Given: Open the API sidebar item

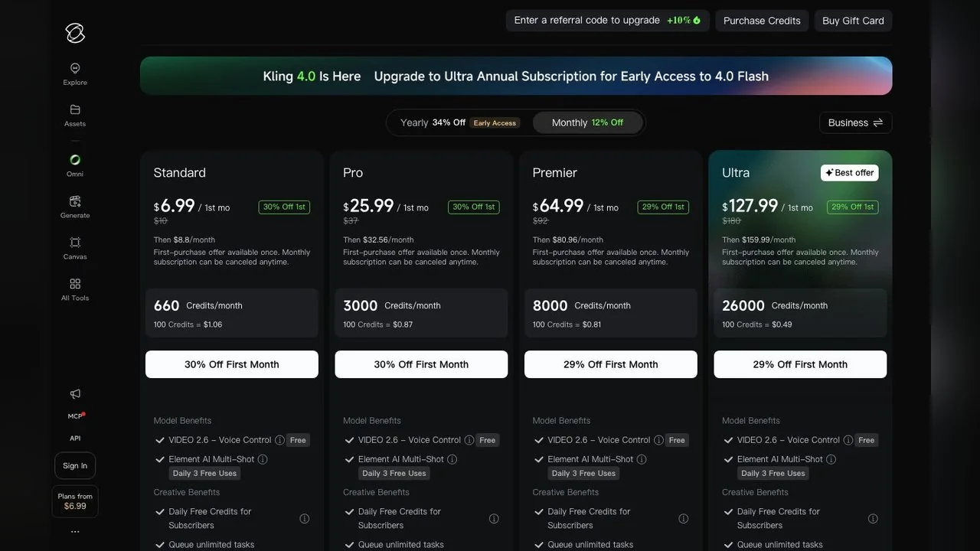Looking at the screenshot, I should [75, 439].
